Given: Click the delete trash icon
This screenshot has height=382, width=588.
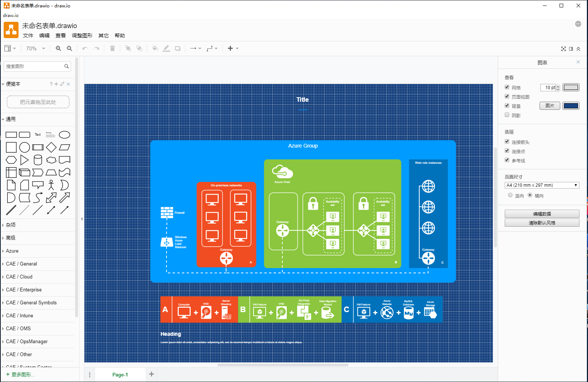Looking at the screenshot, I should 112,48.
